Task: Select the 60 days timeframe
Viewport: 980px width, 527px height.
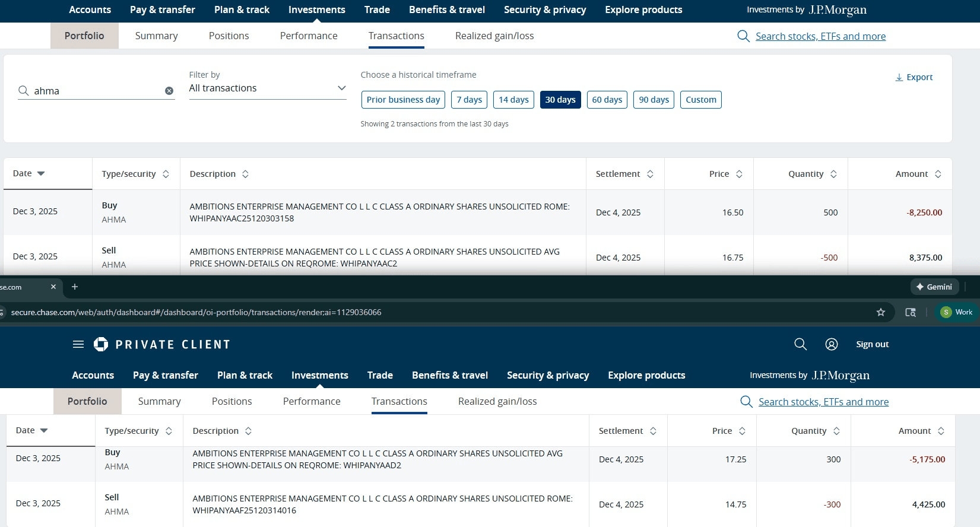Action: click(607, 100)
